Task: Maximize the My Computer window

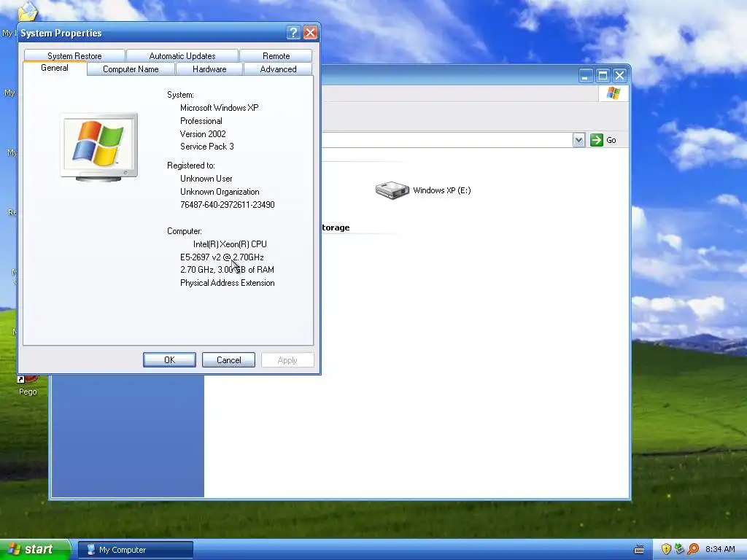Action: [x=603, y=75]
